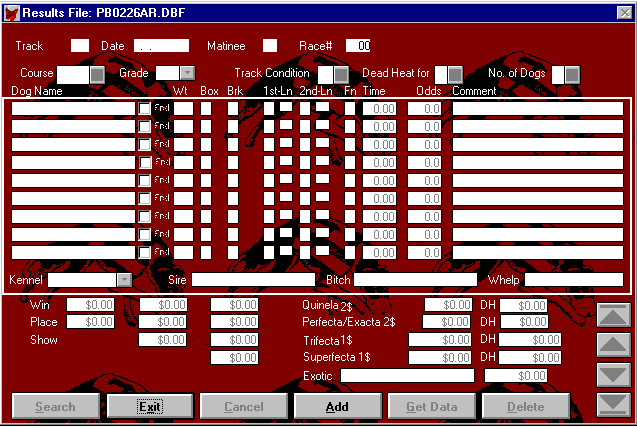
Task: Tick the Fnd checkbox in first dog row
Action: (x=145, y=108)
